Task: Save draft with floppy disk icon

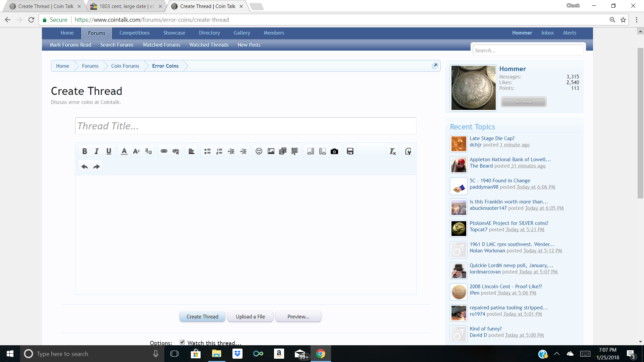Action: tap(350, 151)
